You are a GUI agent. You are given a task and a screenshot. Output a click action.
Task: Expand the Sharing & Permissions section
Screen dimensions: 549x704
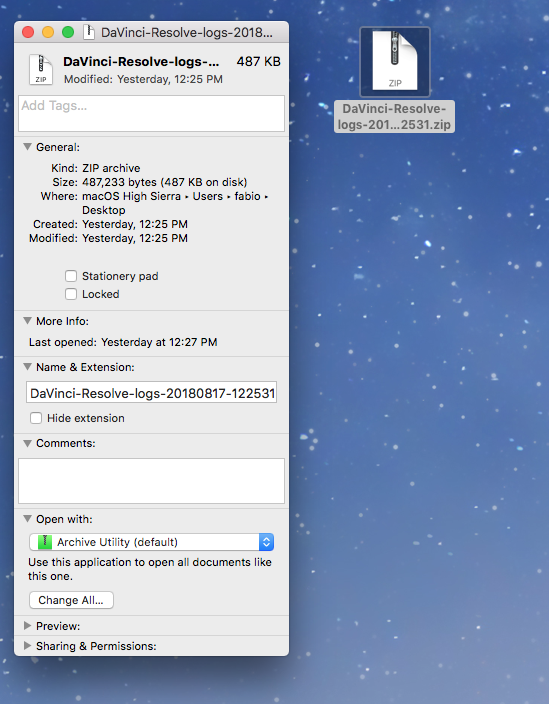pyautogui.click(x=27, y=646)
